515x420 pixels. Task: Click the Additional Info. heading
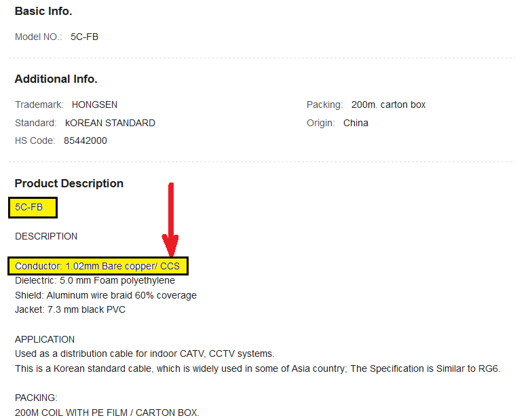[56, 79]
